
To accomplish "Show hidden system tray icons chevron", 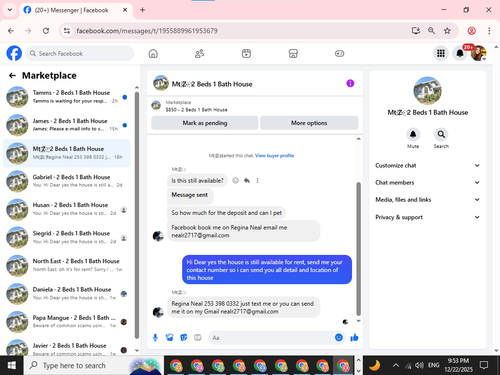I will click(x=396, y=365).
